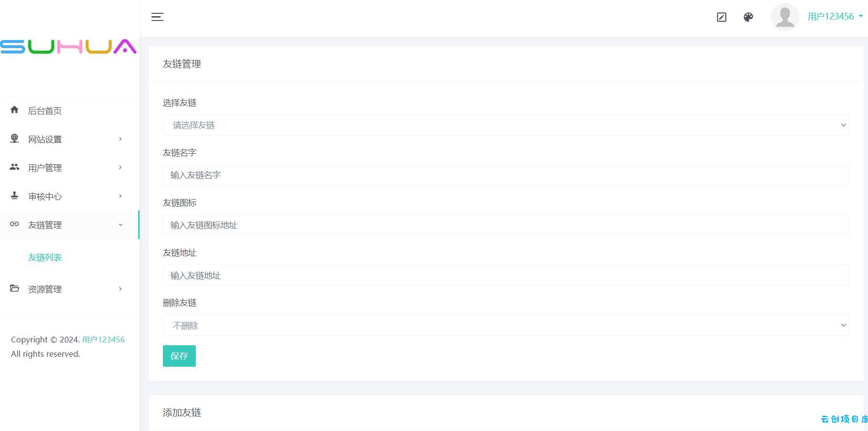Select the 友链列表 submenu item
868x431 pixels.
coord(45,257)
